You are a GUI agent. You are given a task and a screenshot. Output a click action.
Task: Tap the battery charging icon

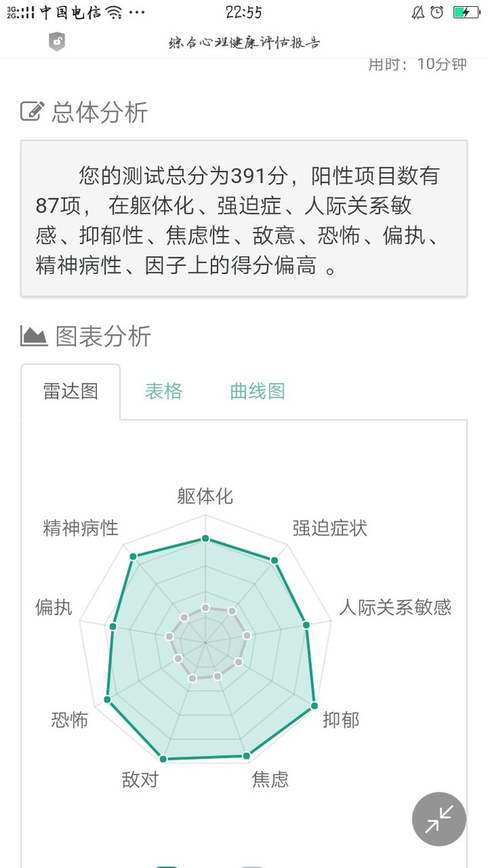click(467, 12)
